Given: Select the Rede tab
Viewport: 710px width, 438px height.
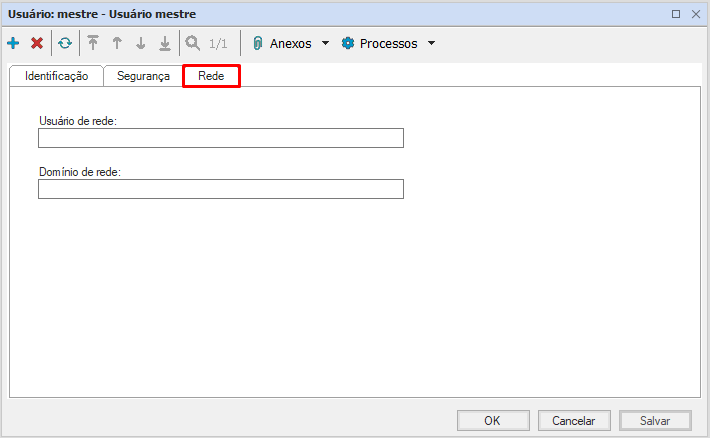Looking at the screenshot, I should click(211, 76).
